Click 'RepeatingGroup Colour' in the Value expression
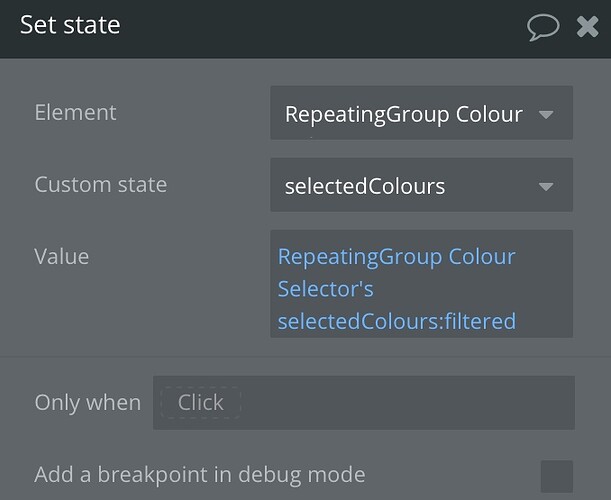This screenshot has width=611, height=500. 396,257
